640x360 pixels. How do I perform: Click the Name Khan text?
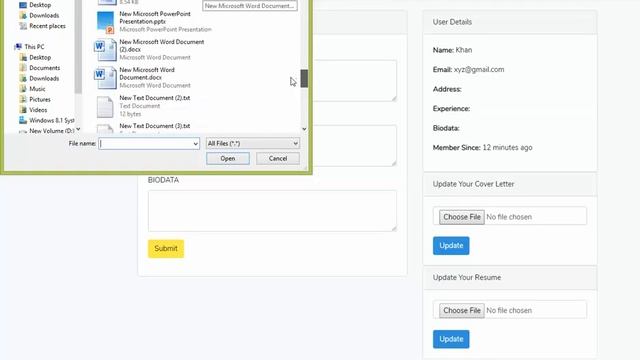point(452,50)
